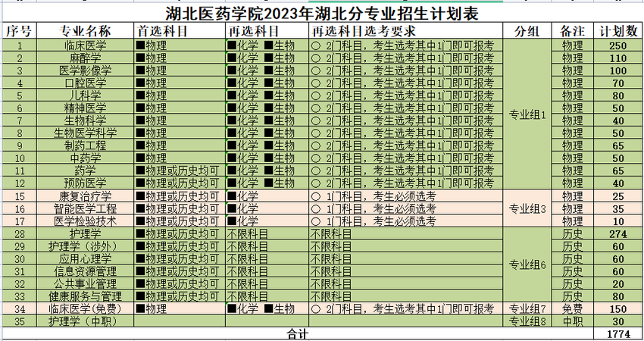644x341 pixels.
Task: Select the merged 专业组6 group cell
Action: (x=527, y=264)
